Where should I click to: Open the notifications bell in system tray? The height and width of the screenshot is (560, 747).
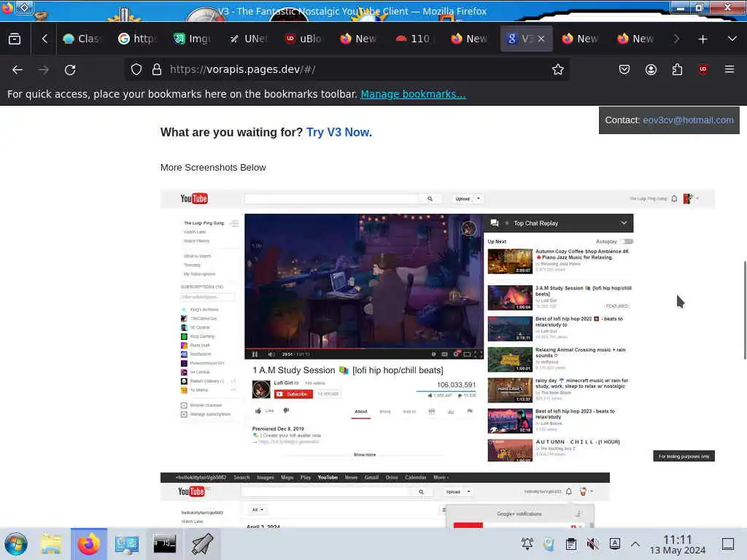(x=527, y=544)
